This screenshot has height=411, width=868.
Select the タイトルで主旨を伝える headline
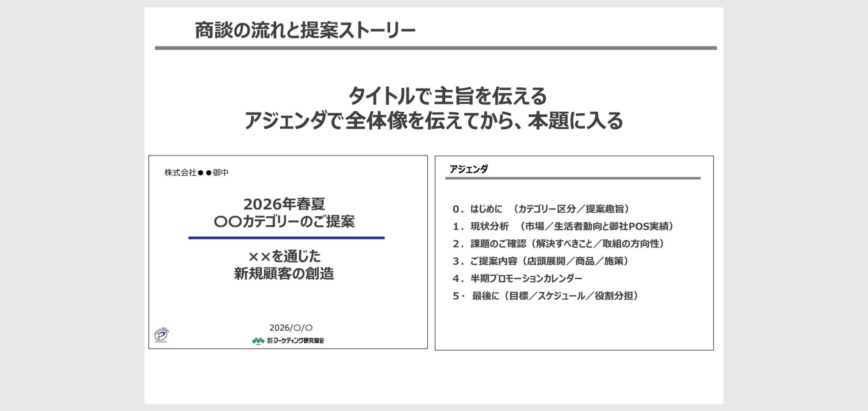[447, 96]
